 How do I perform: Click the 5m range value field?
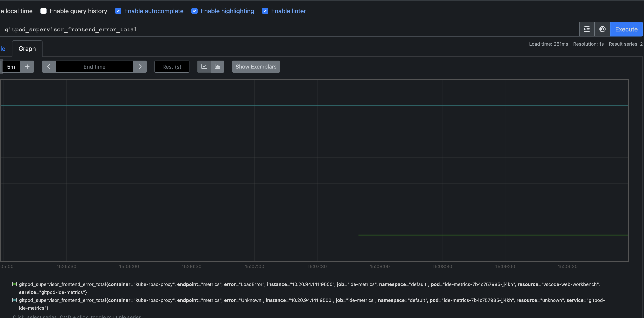(x=11, y=67)
